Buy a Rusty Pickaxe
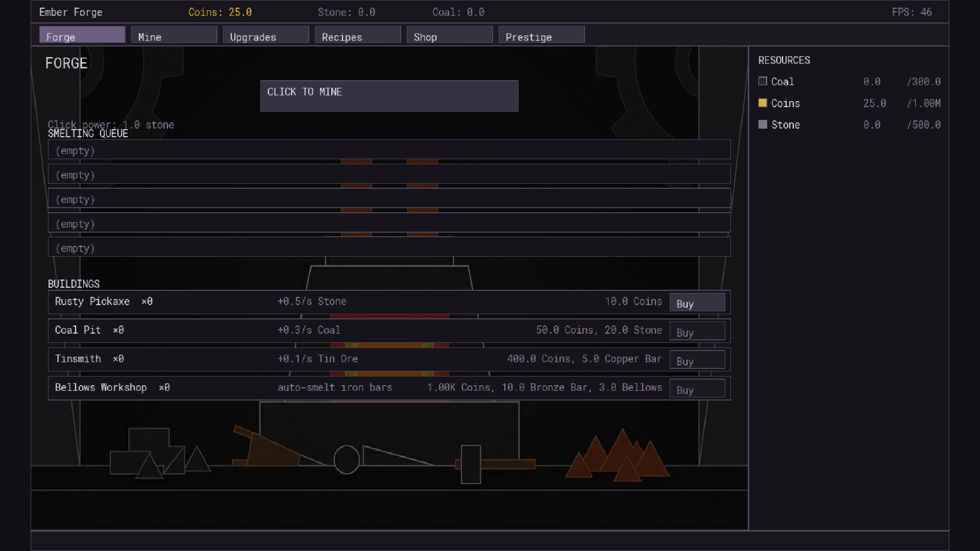 click(697, 303)
